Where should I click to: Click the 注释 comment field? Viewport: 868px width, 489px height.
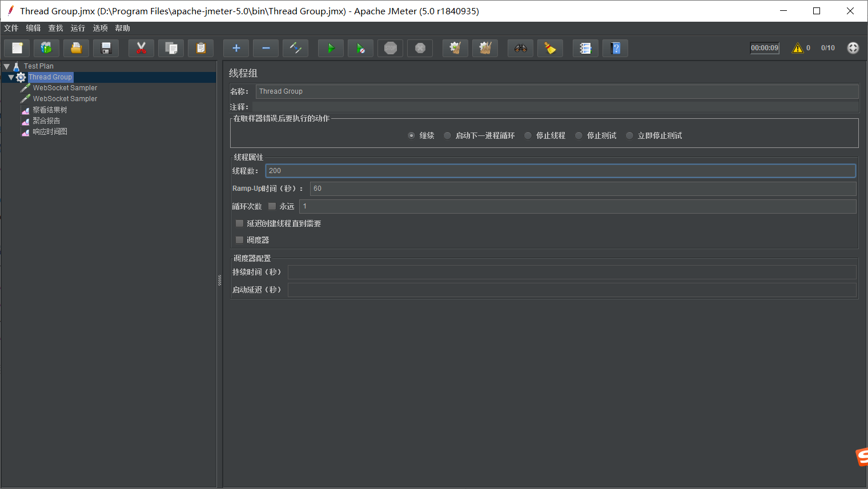(555, 107)
